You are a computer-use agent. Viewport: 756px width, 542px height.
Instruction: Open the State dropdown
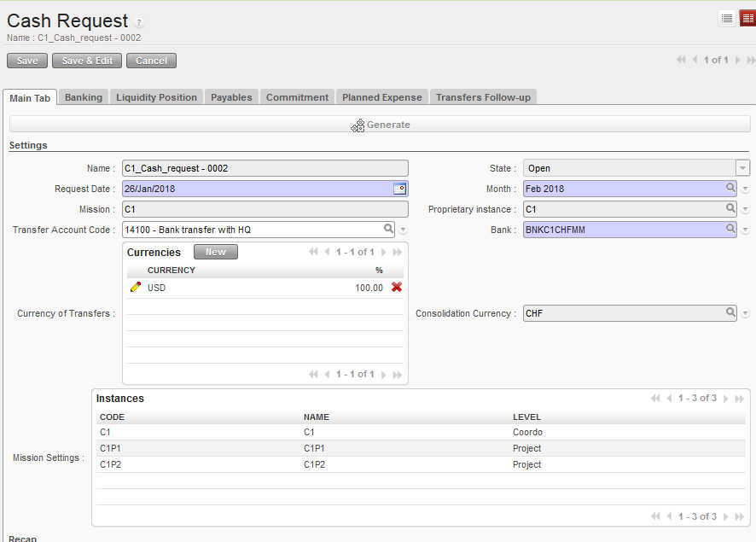tap(742, 169)
